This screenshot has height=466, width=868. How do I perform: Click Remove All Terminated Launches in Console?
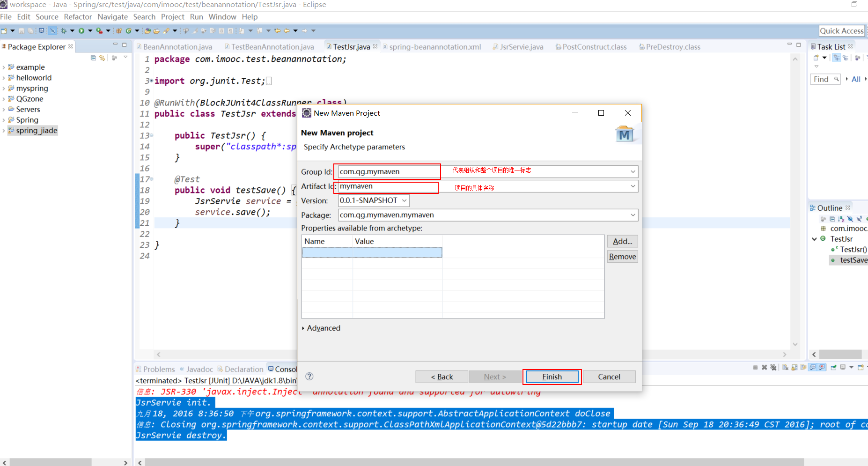pos(773,367)
